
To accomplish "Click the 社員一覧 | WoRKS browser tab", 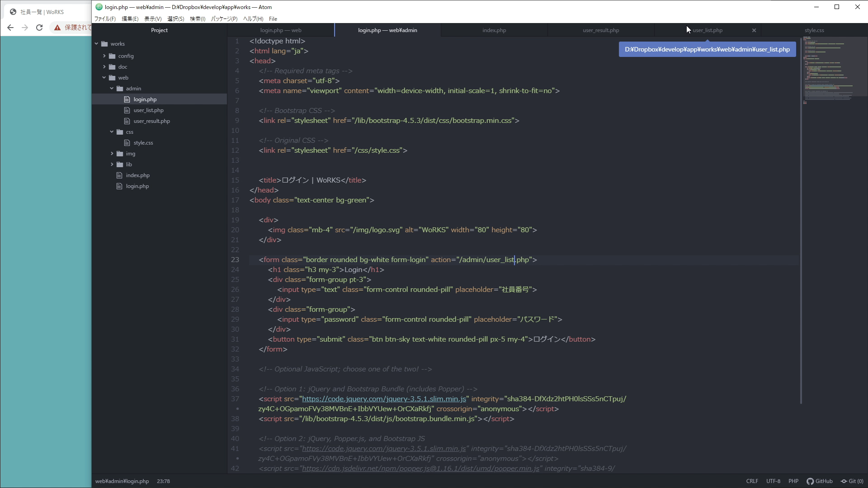I will (42, 12).
